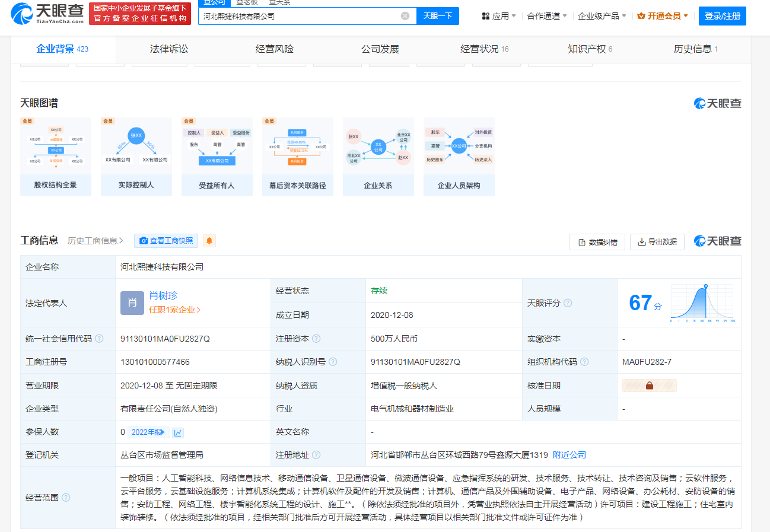The height and width of the screenshot is (532, 770).
Task: Open the insured-count trend chart icon
Action: (x=178, y=432)
